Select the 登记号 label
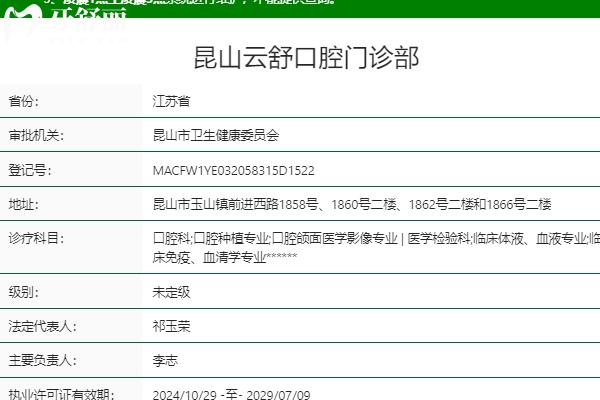 (x=30, y=170)
